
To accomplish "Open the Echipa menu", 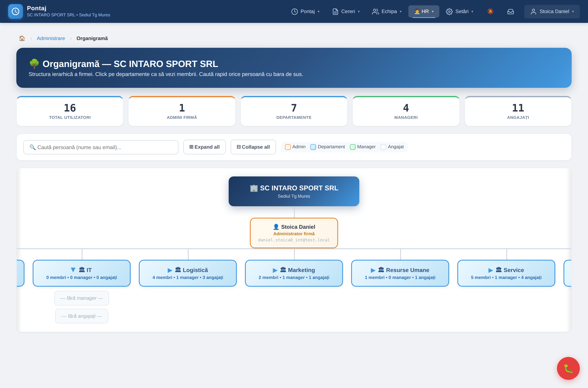I will point(387,12).
